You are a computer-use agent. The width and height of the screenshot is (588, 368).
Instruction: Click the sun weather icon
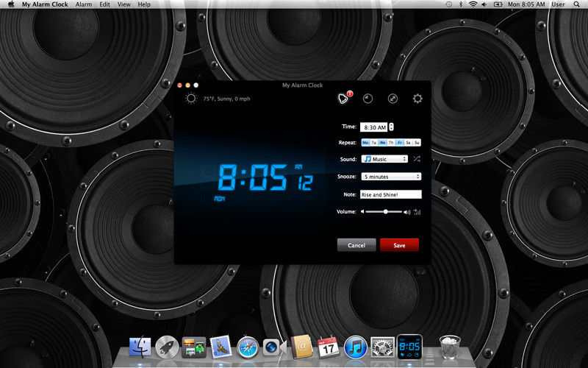pyautogui.click(x=191, y=99)
